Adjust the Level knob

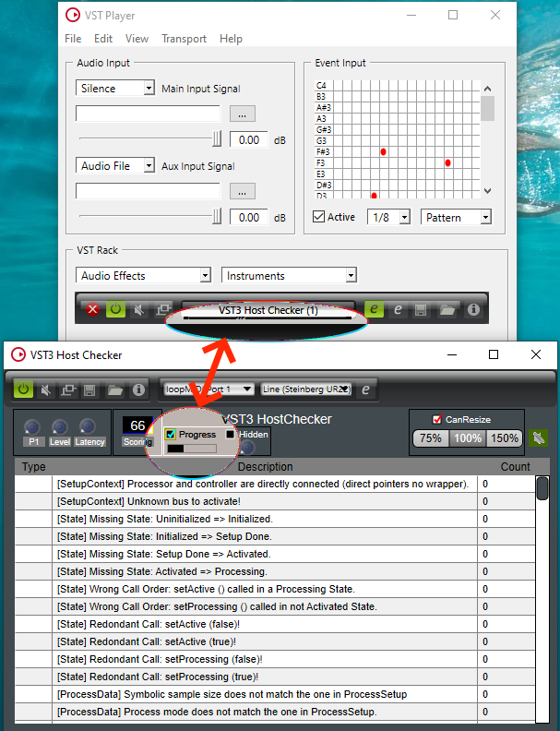(x=60, y=426)
